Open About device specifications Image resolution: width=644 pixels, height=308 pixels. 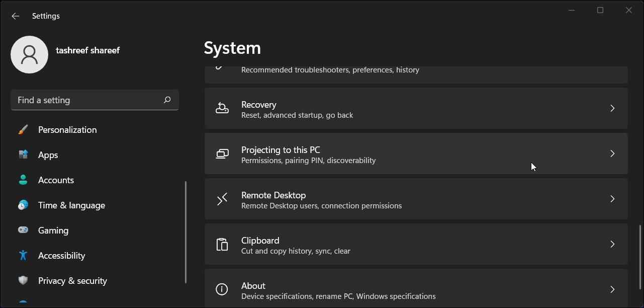pos(416,288)
